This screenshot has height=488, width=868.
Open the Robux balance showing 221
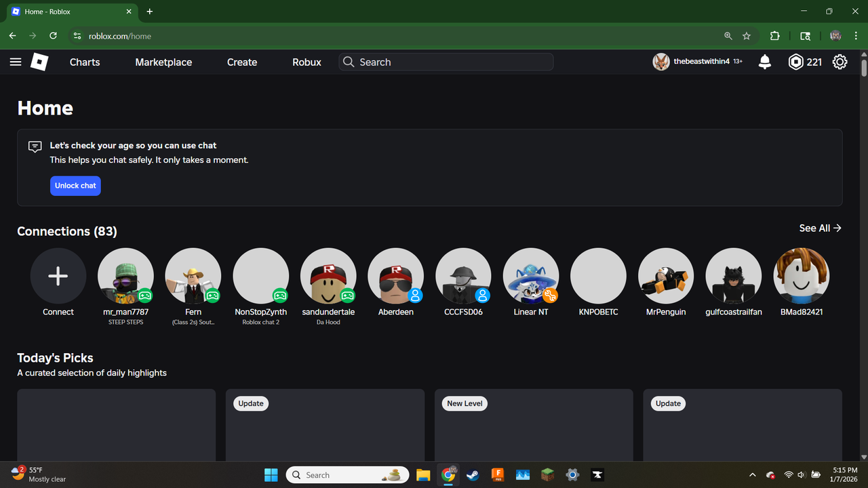click(805, 62)
